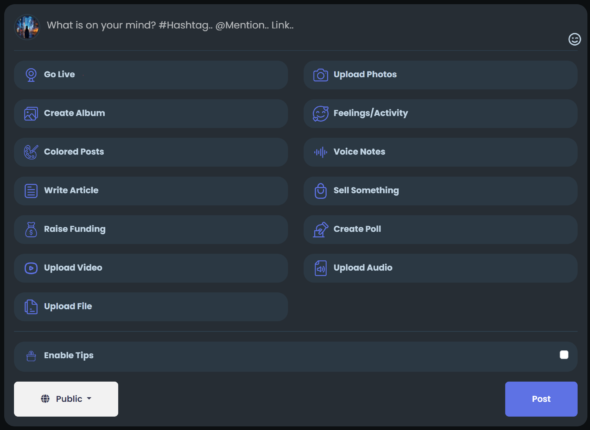Click the Upload Photos camera icon
The width and height of the screenshot is (590, 430).
(320, 75)
